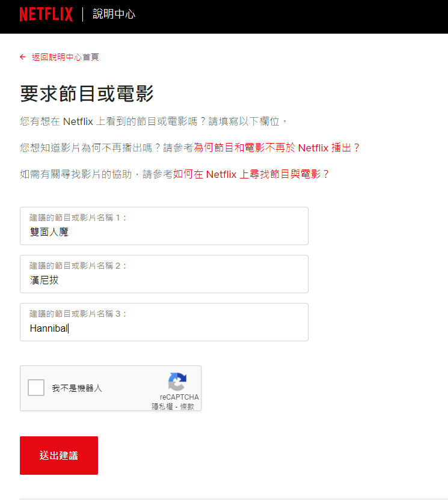448x500 pixels.
Task: Open 如何在 Netflix 上尋找節目與電影 link
Action: 251,174
